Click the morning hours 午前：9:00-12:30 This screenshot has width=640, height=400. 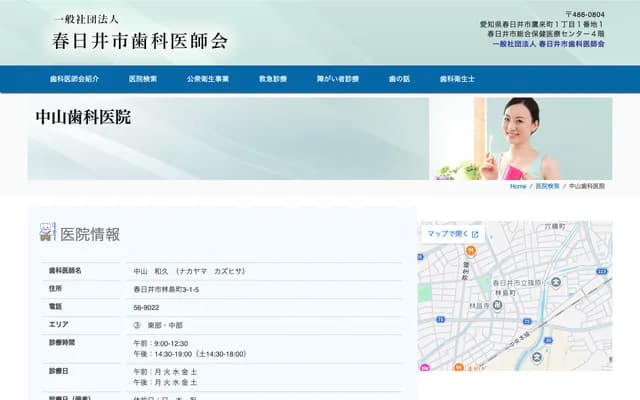[x=161, y=343]
